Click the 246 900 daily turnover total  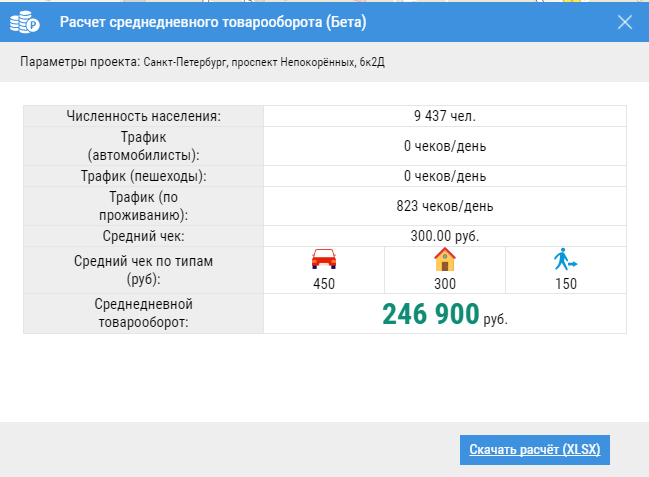(x=431, y=314)
